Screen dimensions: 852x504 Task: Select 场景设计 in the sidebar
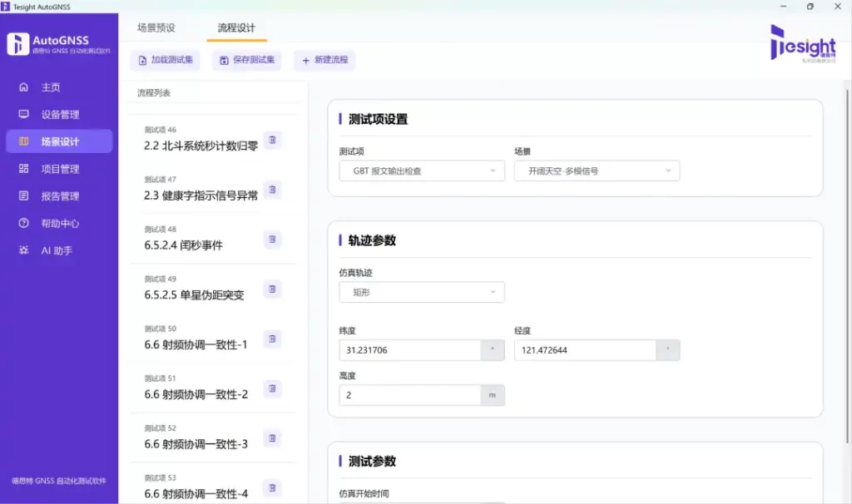pos(59,141)
